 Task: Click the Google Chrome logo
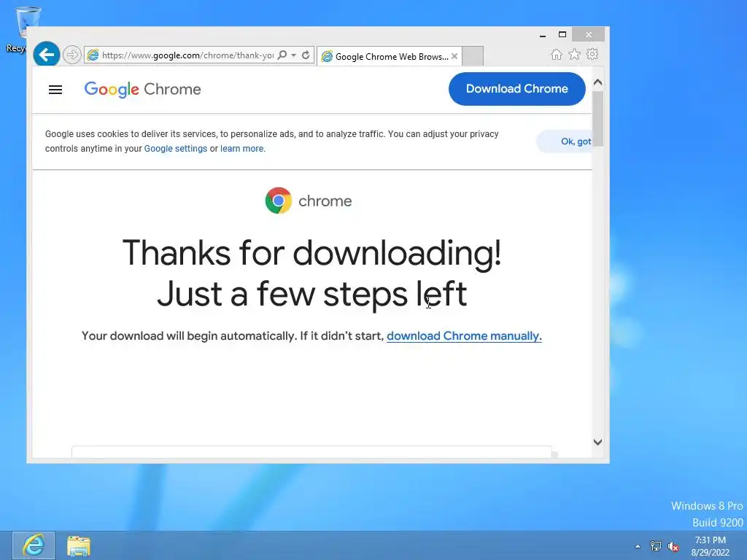142,89
